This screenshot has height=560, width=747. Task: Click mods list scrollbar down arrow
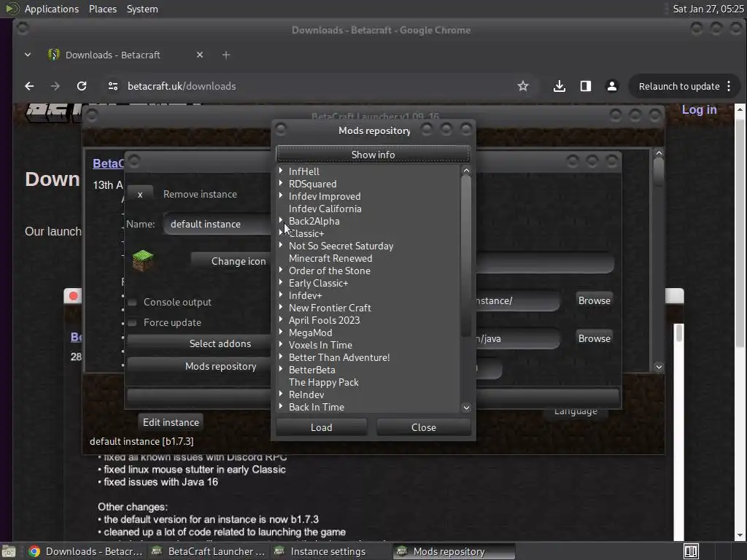click(x=466, y=408)
